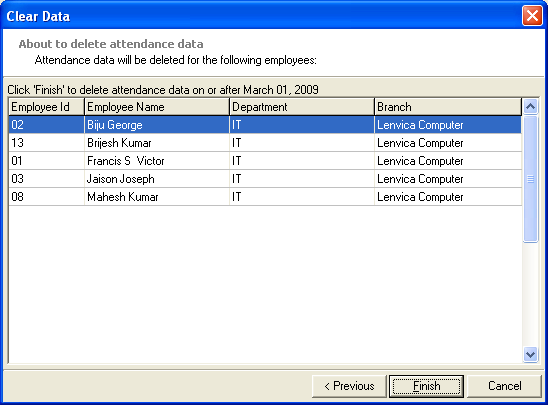Click the Finish button

click(426, 386)
